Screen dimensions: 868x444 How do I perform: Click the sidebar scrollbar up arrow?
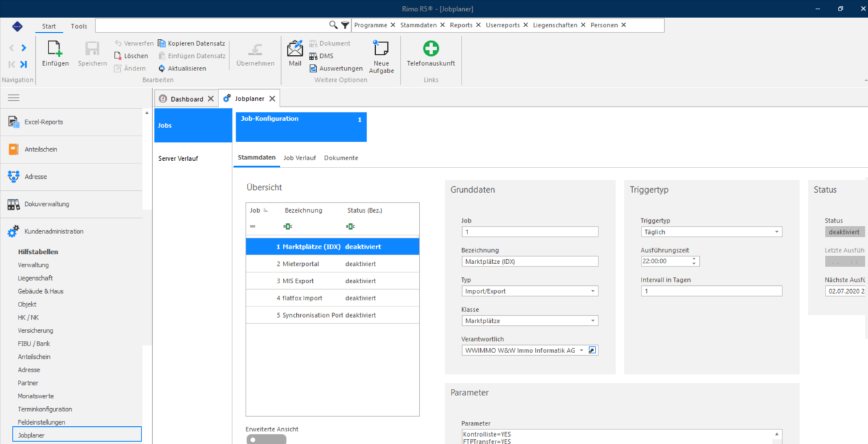pos(147,112)
